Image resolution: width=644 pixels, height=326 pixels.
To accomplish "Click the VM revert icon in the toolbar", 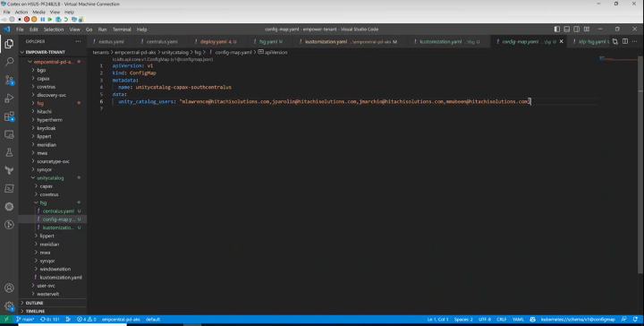I will [x=65, y=20].
